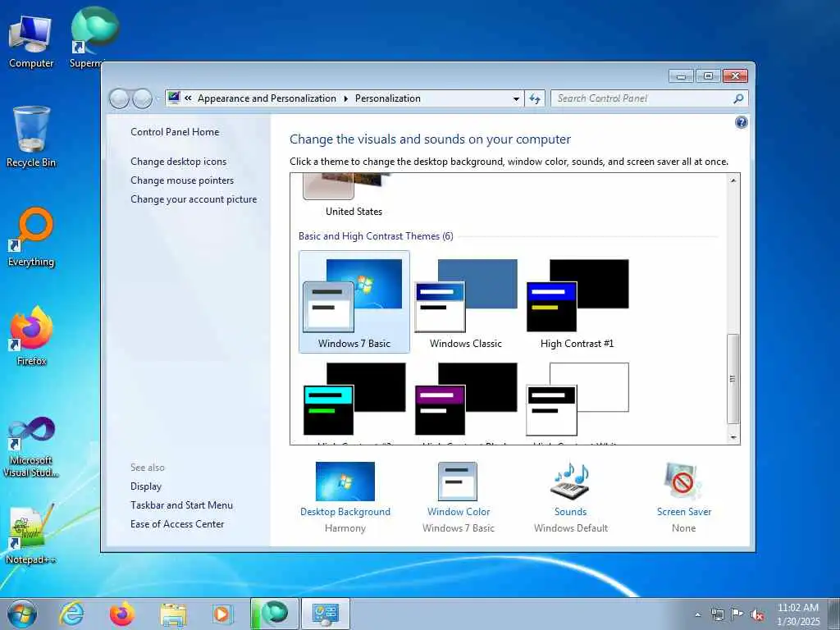Show hidden tray icons arrow
The width and height of the screenshot is (840, 630).
click(697, 614)
